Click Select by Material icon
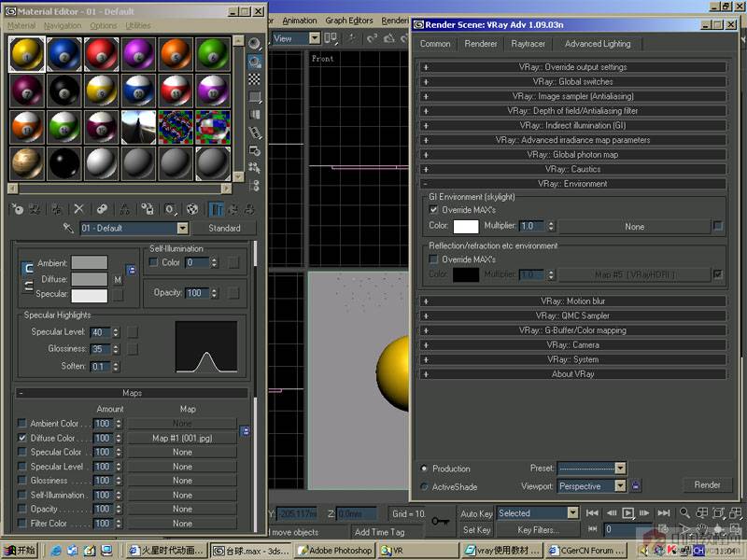 tap(255, 168)
